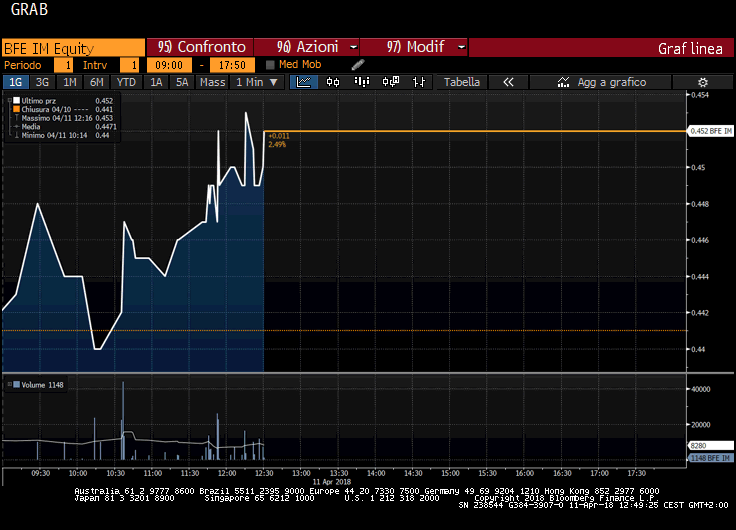Select the 6M range button
This screenshot has width=736, height=530.
(96, 82)
